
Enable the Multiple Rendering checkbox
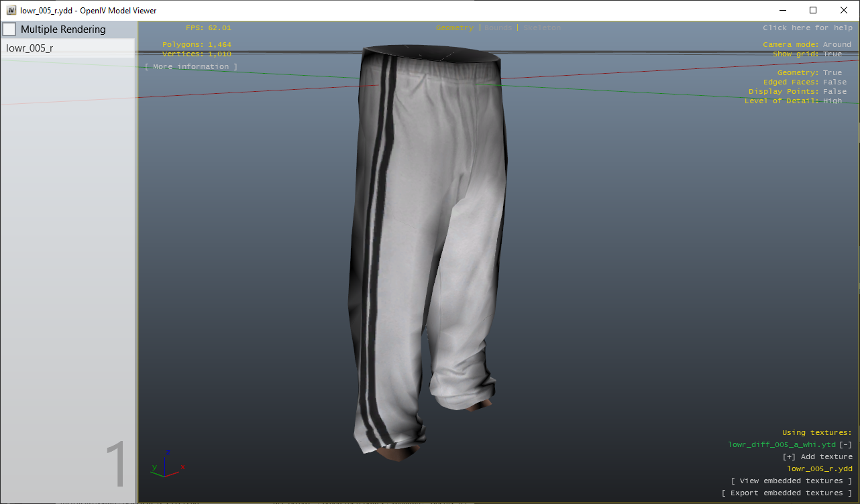(x=9, y=29)
